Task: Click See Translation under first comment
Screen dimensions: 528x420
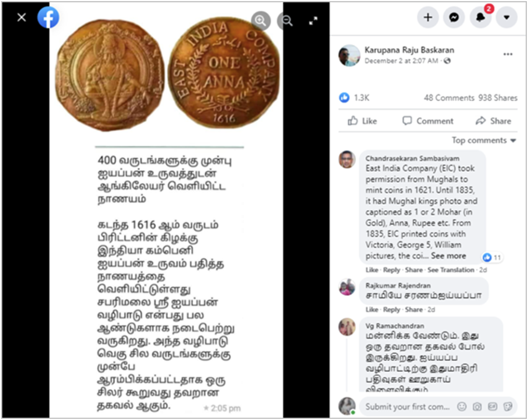Action: coord(451,270)
